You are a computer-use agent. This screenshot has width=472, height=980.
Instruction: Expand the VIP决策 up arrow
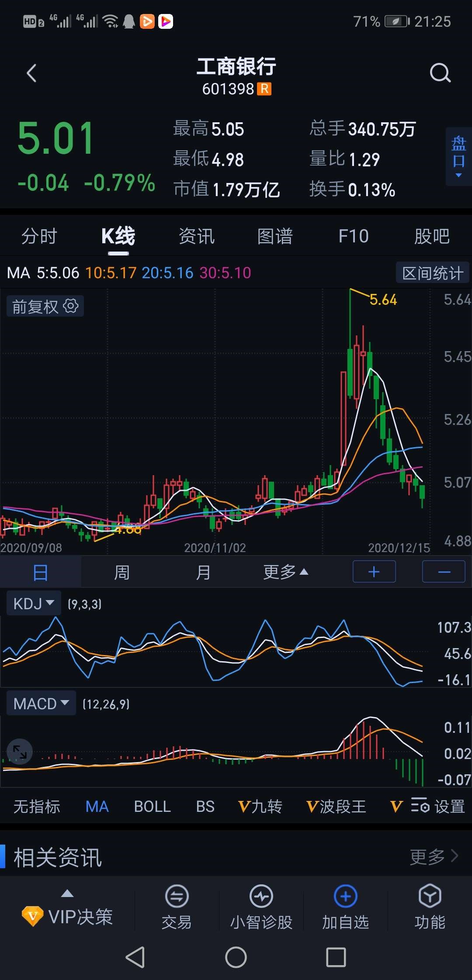(x=67, y=893)
